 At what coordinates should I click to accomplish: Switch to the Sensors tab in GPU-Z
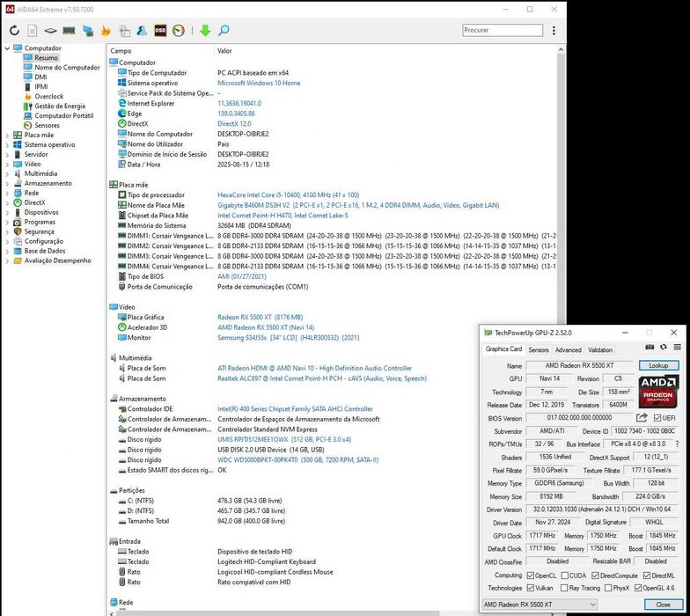pyautogui.click(x=539, y=350)
